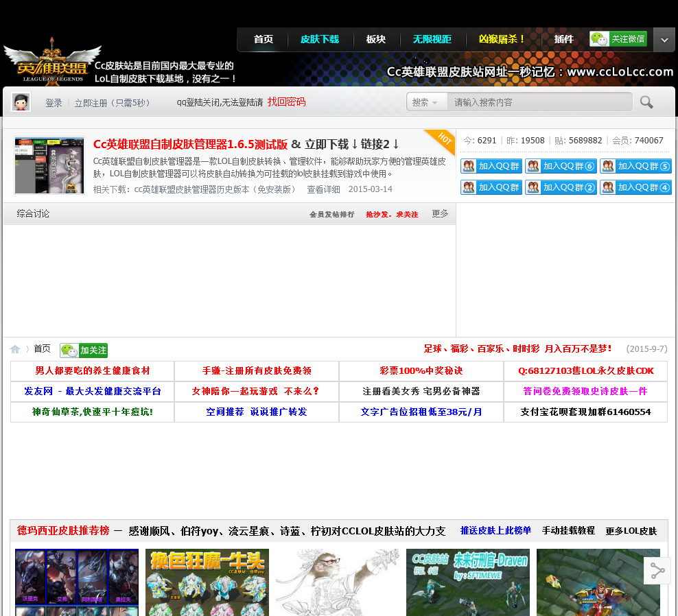The image size is (678, 616).
Task: Open the 未来行刑官-Draven skin thumbnail
Action: click(468, 582)
